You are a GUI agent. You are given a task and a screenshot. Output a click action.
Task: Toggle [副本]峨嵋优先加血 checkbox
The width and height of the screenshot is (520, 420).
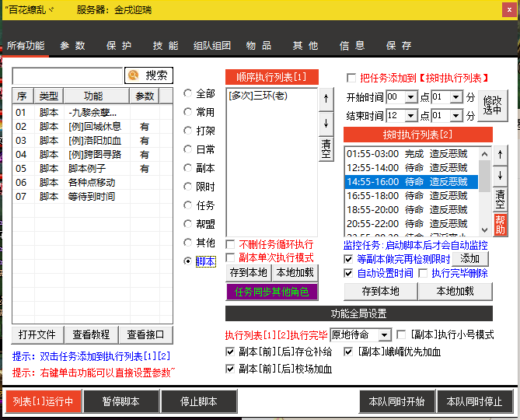click(x=348, y=352)
